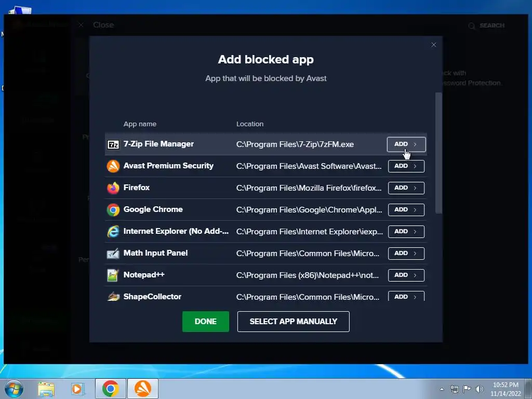Select the Notepad++ app name

tap(144, 275)
